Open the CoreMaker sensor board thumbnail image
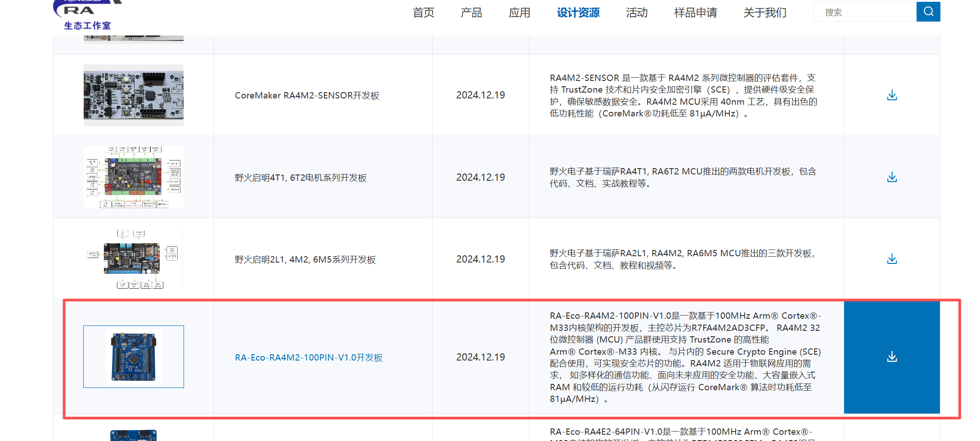 click(x=134, y=95)
